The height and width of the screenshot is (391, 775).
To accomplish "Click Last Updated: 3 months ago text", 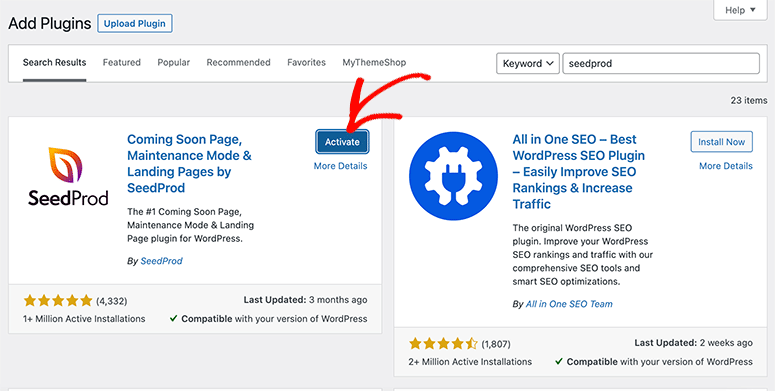I will 305,300.
